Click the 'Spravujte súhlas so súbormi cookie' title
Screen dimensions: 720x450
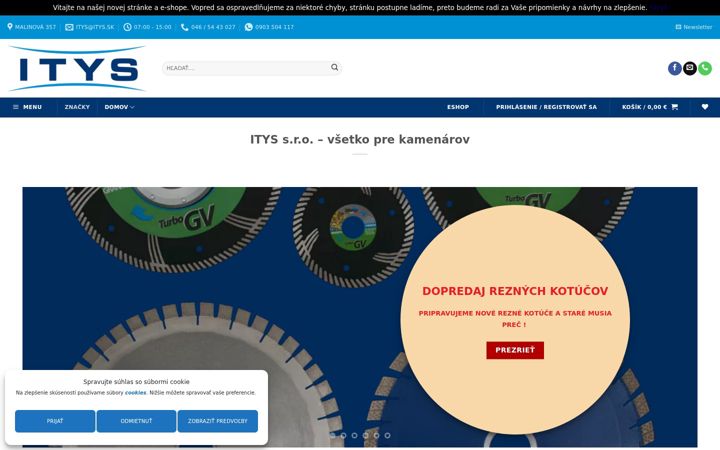[x=136, y=382]
